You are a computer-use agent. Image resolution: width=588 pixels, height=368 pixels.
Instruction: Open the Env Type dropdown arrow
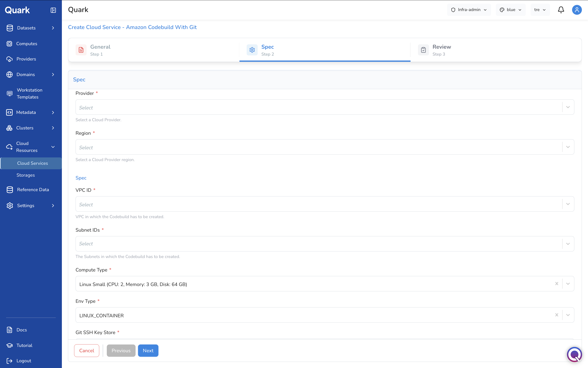coord(568,315)
